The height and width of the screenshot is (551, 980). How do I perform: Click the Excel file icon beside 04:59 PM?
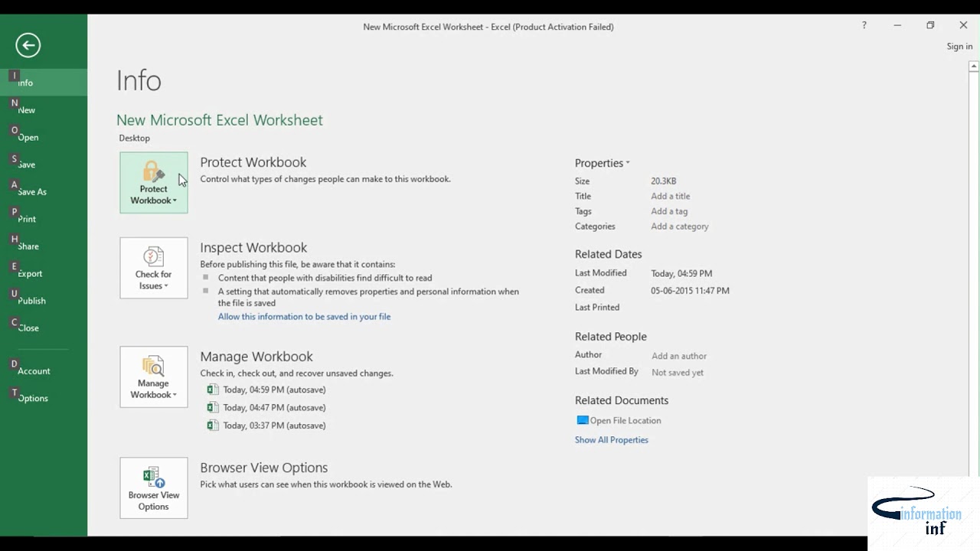[x=213, y=390]
